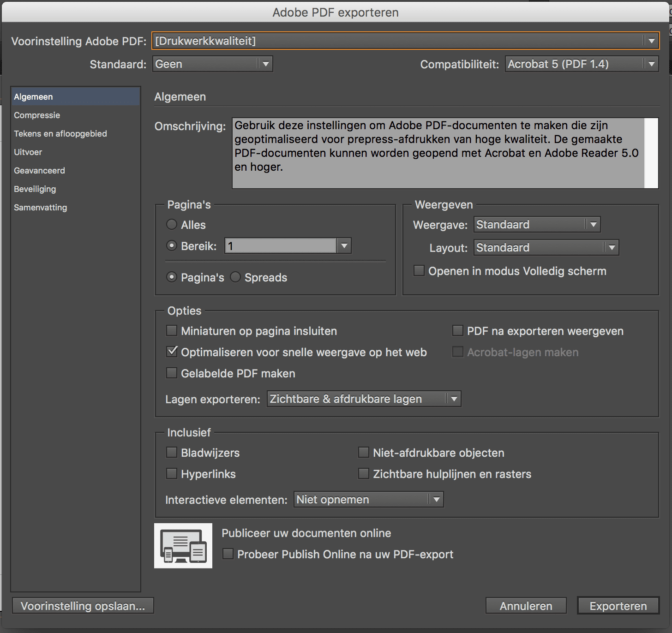Screen dimensions: 672x633
Task: Open the Lagen exporteren dropdown
Action: point(364,399)
